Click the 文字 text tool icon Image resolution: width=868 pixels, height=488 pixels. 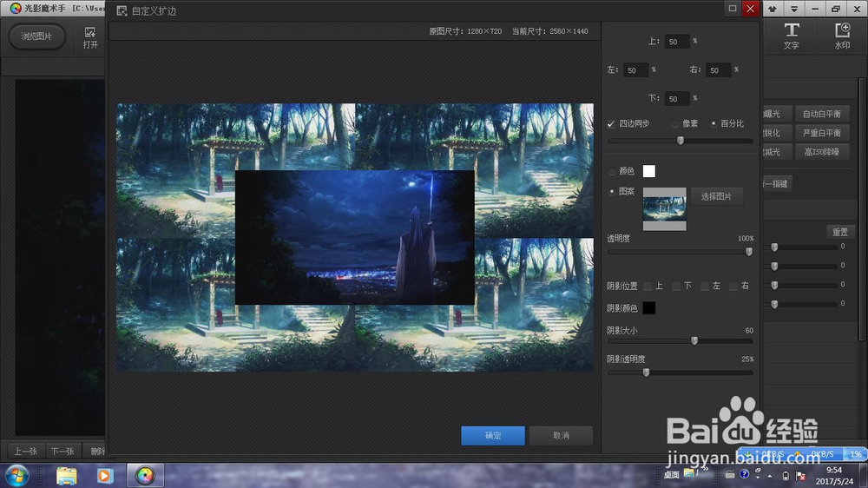click(x=791, y=36)
